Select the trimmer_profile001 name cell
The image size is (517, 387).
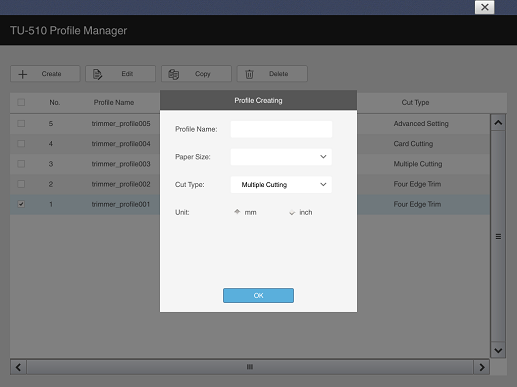(121, 204)
